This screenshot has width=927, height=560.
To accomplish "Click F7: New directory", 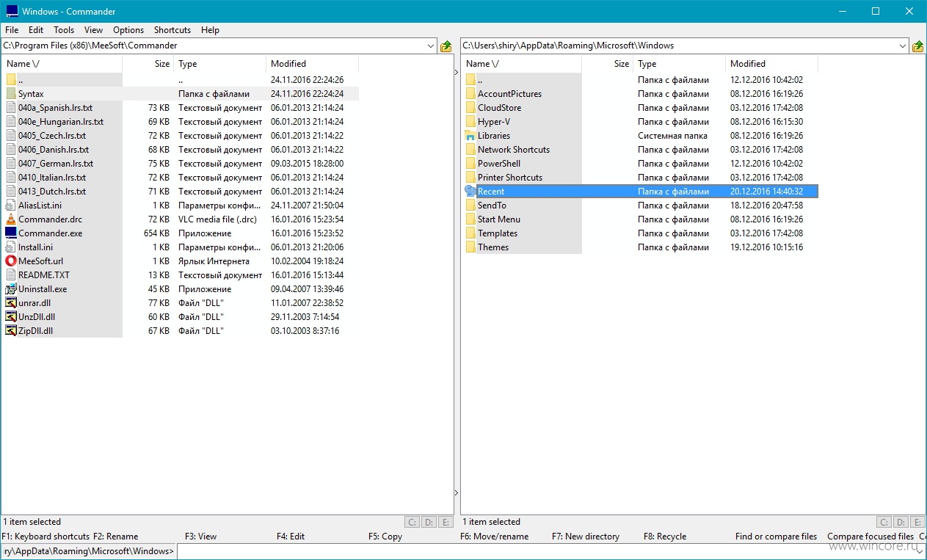I will tap(586, 537).
